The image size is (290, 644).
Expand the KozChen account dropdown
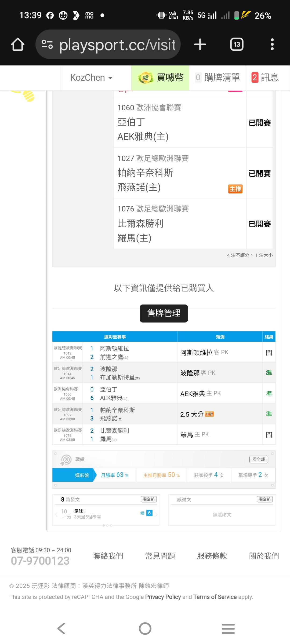(x=91, y=78)
